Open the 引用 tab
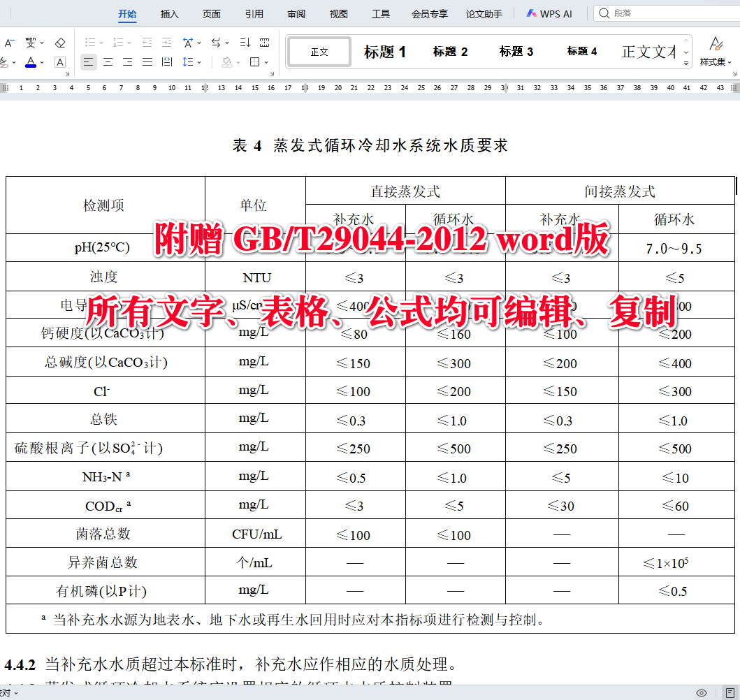The width and height of the screenshot is (740, 700). point(254,14)
